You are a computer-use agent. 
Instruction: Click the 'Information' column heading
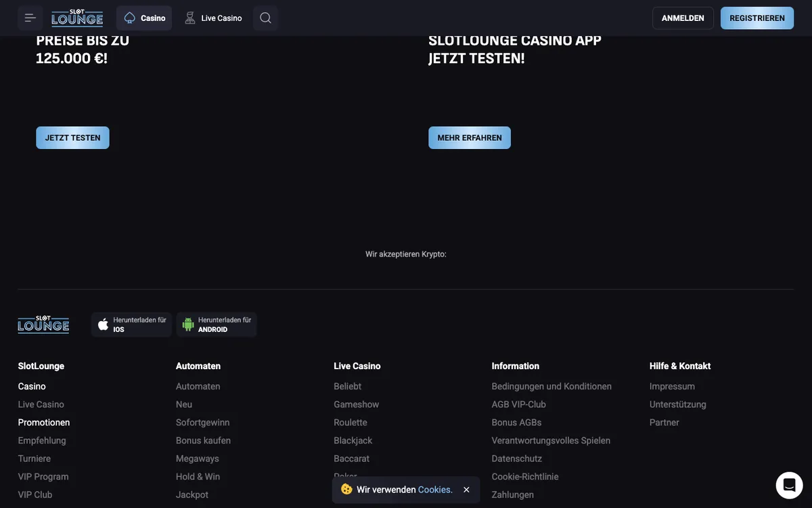[516, 366]
